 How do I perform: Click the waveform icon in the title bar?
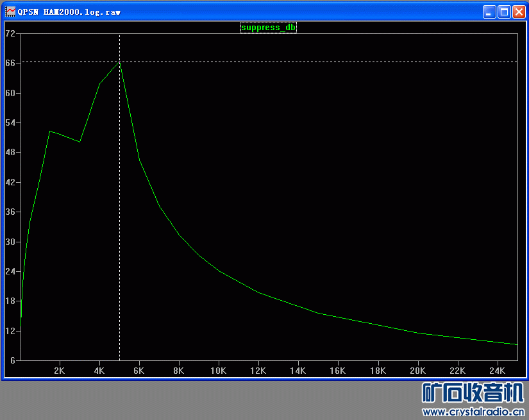(11, 12)
